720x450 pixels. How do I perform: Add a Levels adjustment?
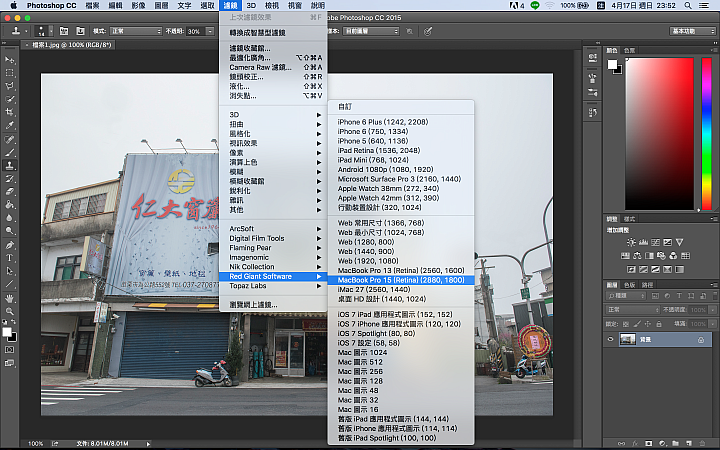(643, 242)
